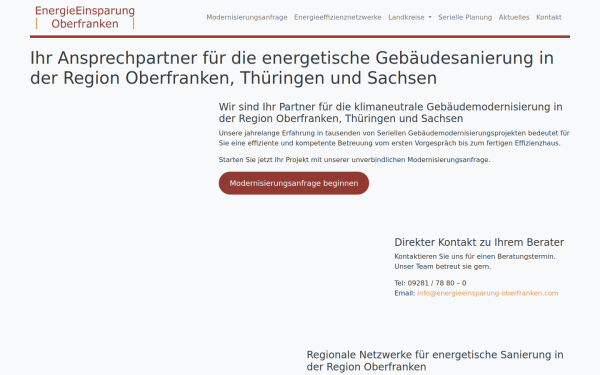Navigate to Aktuelles
Image resolution: width=600 pixels, height=375 pixels.
pos(514,17)
